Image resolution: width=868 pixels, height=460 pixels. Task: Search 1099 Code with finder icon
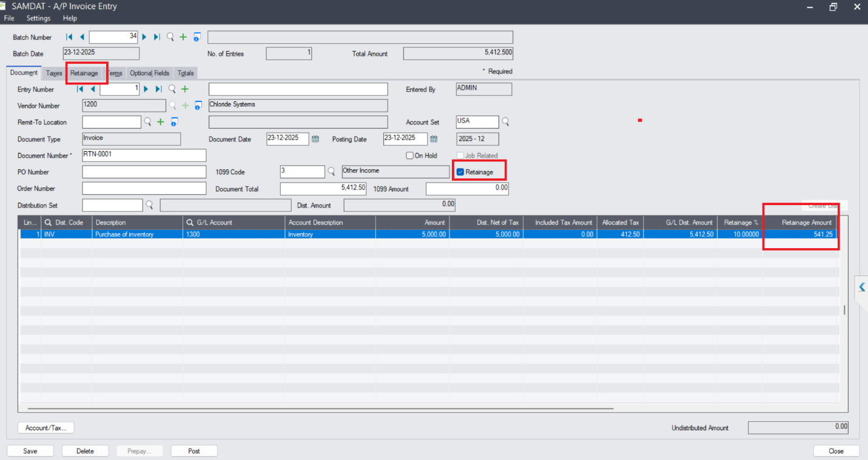click(332, 172)
